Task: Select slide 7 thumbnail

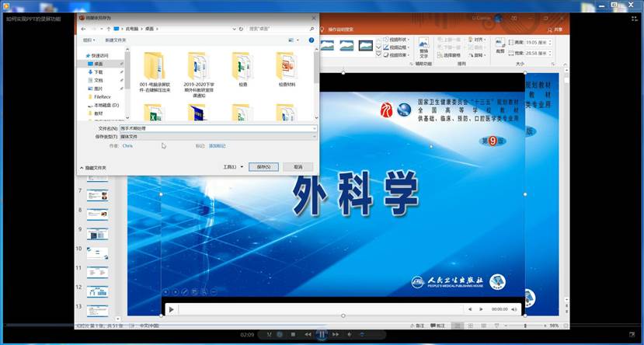Action: click(97, 196)
